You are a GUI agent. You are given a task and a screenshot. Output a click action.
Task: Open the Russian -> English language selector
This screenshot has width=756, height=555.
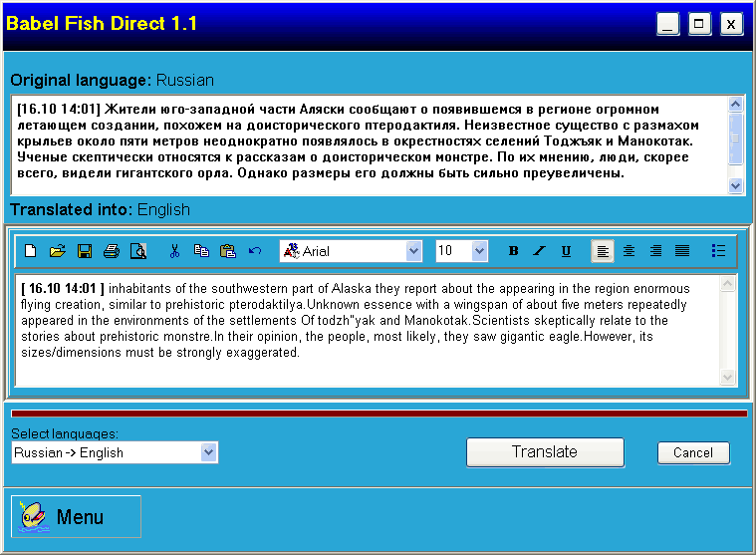(208, 452)
